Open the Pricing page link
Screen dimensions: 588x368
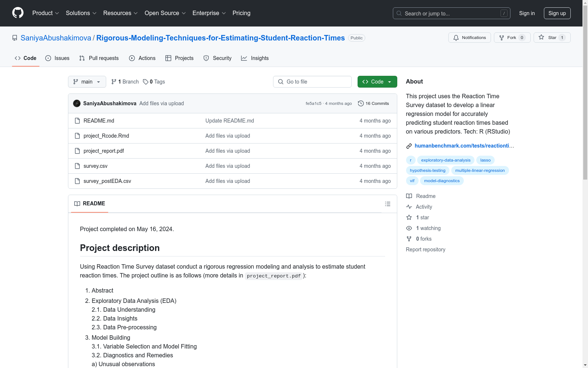[x=241, y=13]
